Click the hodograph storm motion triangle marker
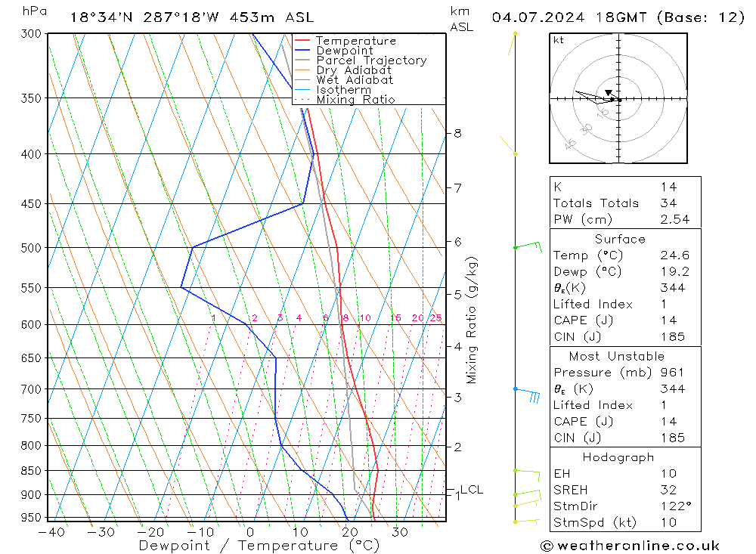 coord(609,92)
